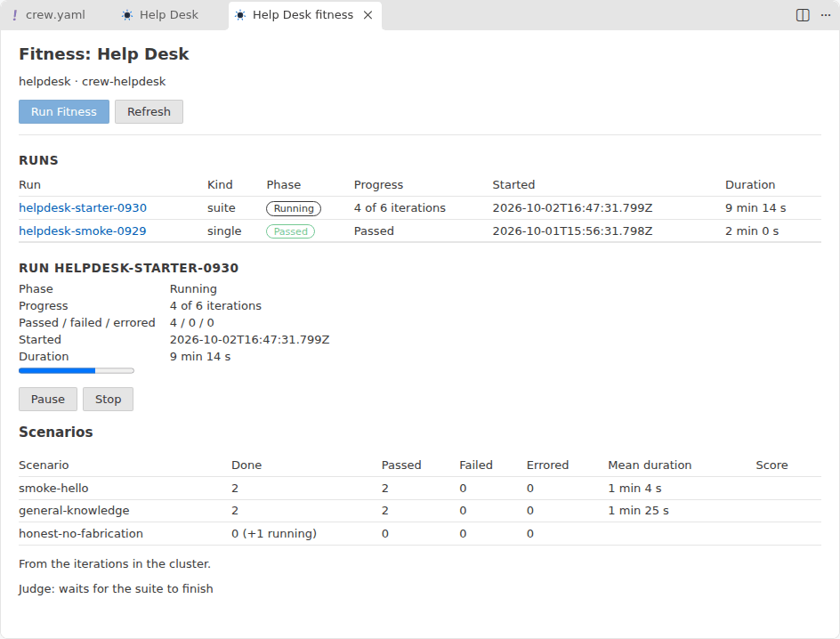The image size is (840, 639).
Task: Click the sun icon on Help Desk tab
Action: [127, 15]
